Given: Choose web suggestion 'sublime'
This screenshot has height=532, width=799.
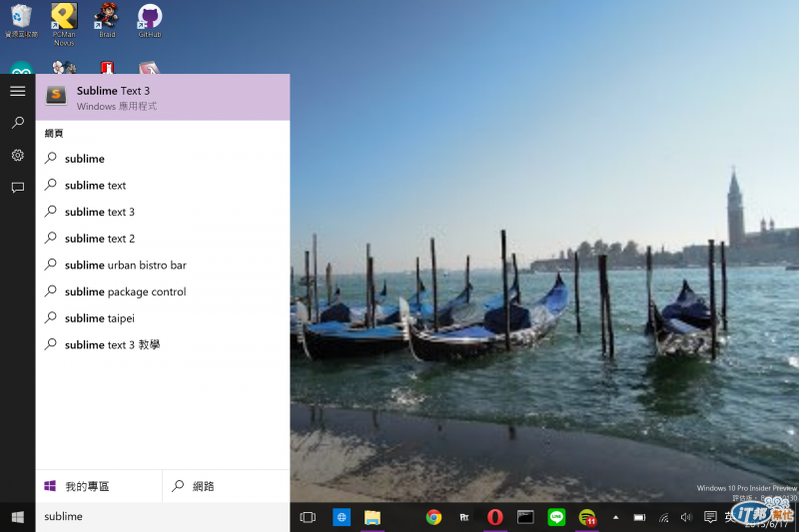Looking at the screenshot, I should tap(163, 159).
